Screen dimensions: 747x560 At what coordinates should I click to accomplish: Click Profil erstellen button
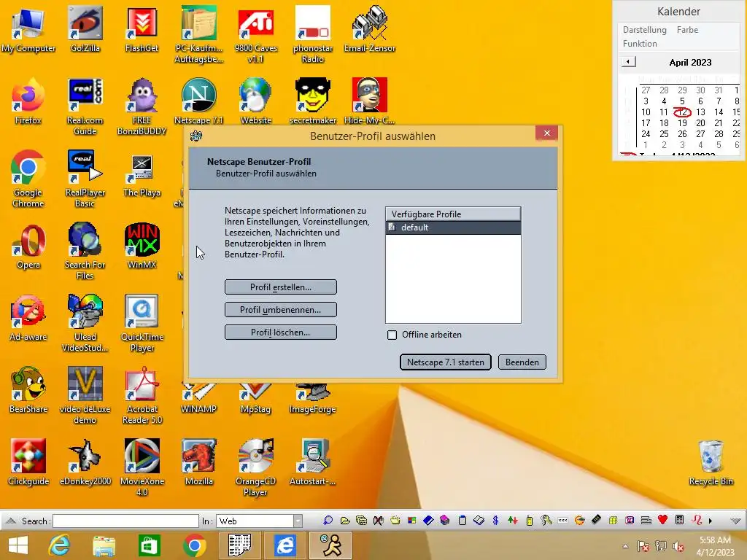pos(281,287)
